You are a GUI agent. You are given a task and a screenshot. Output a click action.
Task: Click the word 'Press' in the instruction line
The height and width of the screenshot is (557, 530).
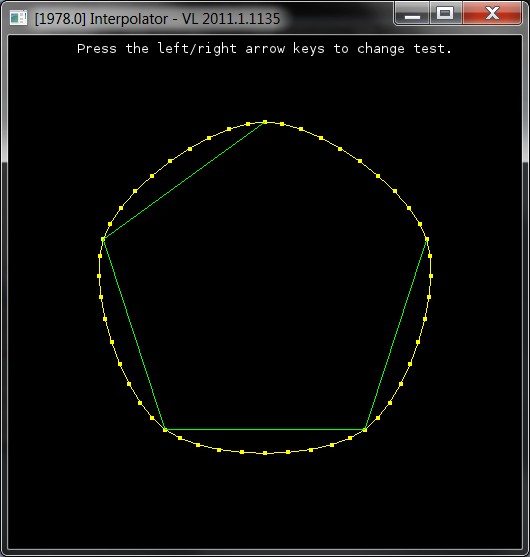pos(97,49)
